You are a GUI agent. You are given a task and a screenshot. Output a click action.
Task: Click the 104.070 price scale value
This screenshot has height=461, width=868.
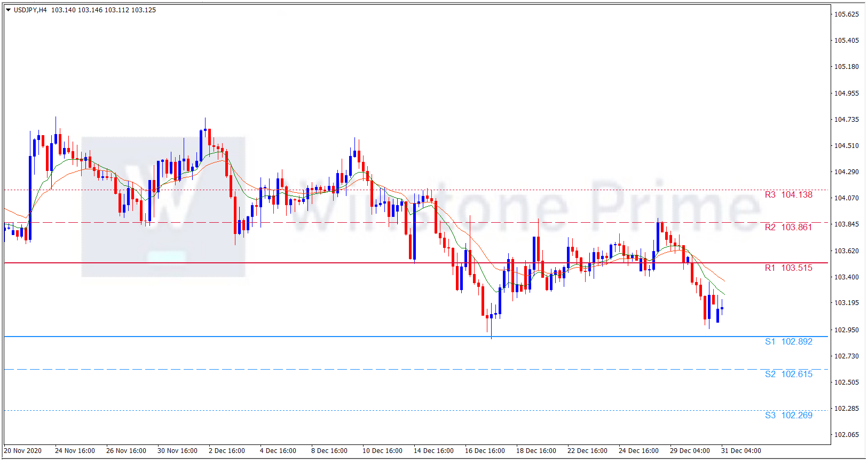pyautogui.click(x=846, y=198)
